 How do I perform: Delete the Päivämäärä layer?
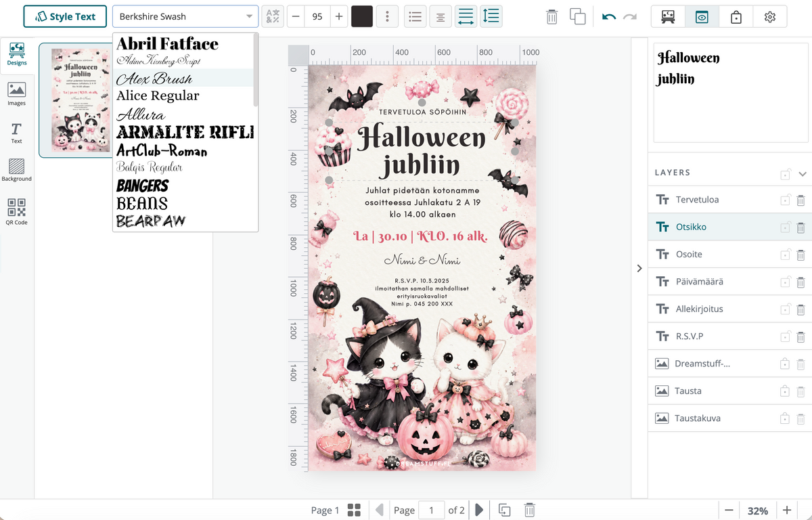tap(800, 282)
